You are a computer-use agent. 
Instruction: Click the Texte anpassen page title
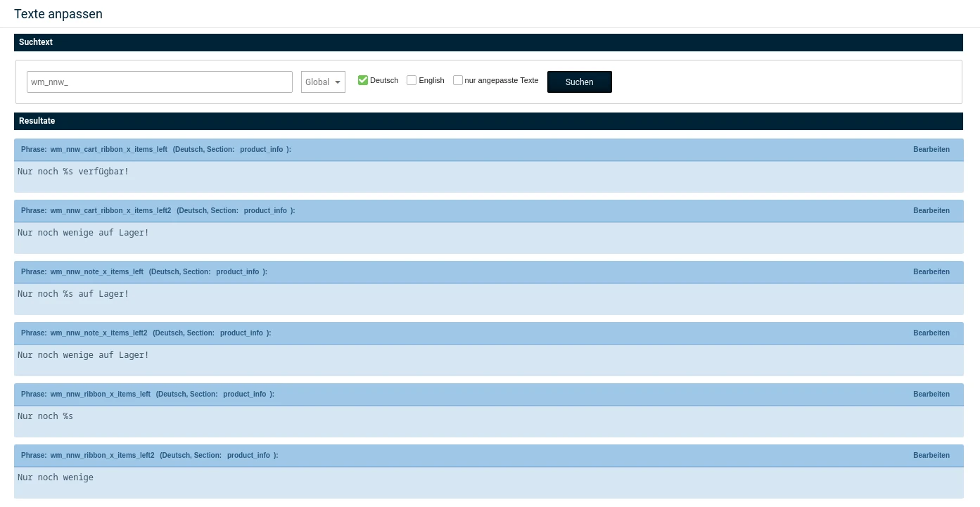click(58, 14)
